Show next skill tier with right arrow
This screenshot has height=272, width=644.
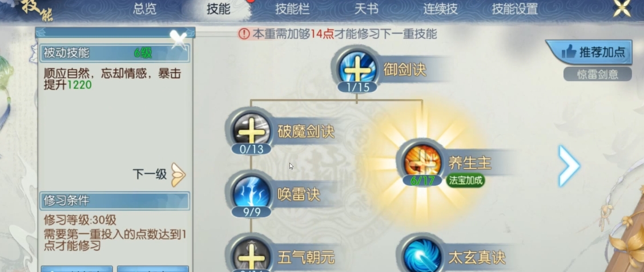(569, 166)
